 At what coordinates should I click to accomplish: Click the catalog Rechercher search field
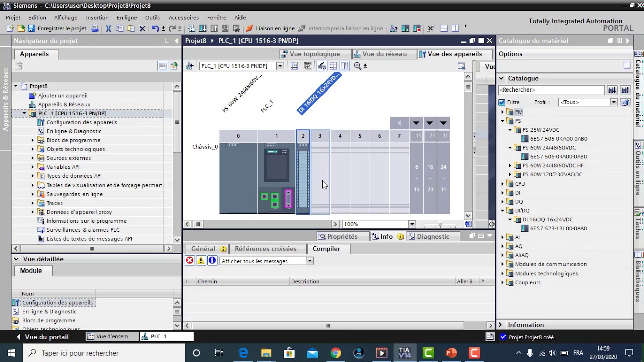551,90
